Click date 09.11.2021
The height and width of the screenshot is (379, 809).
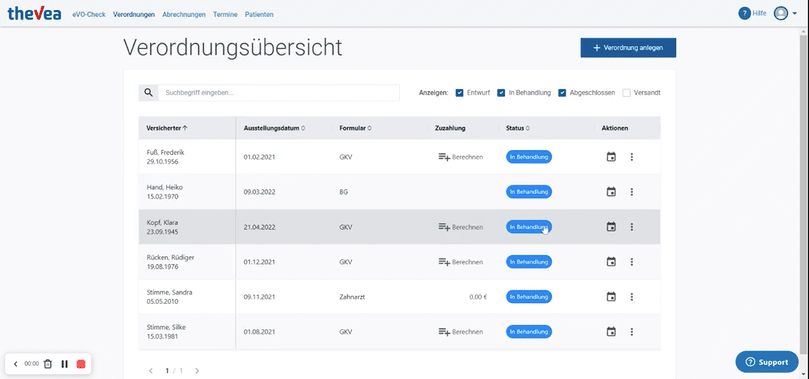[259, 297]
